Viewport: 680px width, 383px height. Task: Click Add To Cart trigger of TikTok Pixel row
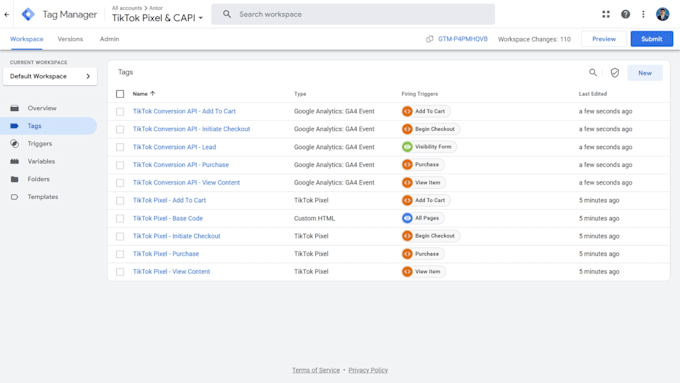(x=426, y=200)
